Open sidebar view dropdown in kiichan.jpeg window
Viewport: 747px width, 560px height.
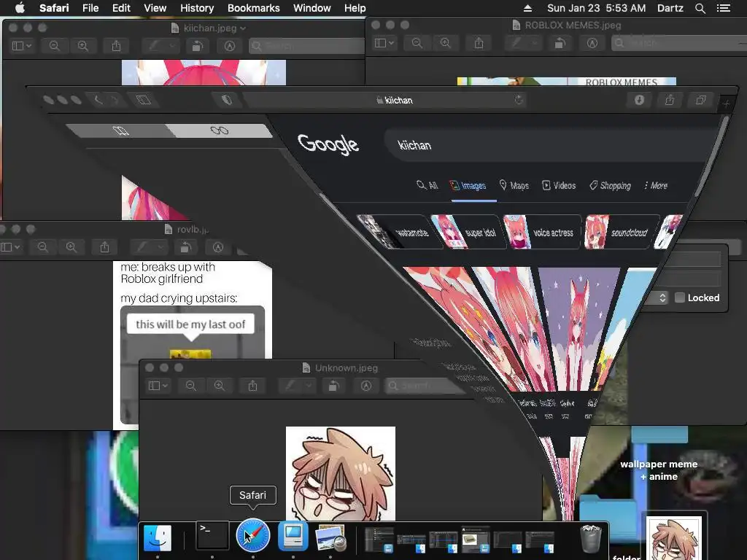point(21,46)
